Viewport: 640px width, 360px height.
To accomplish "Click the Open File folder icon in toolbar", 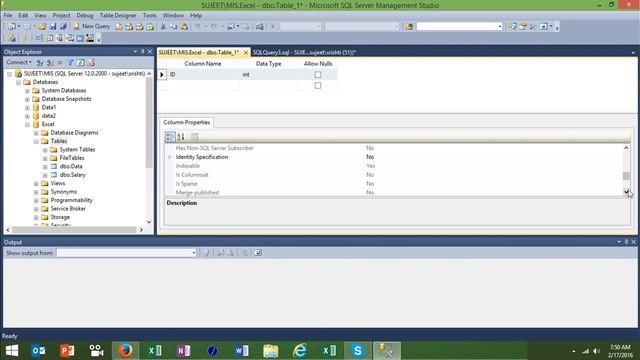I will [42, 27].
